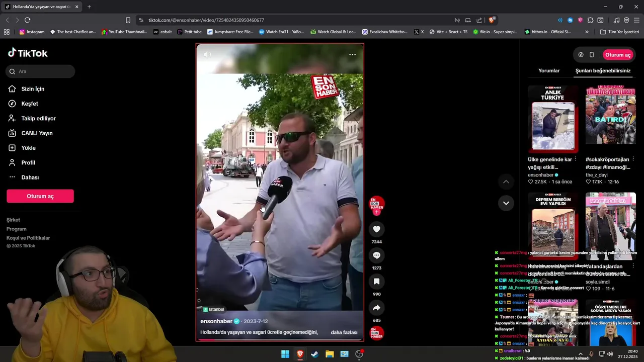644x362 pixels.
Task: Open cobalt bookmark
Action: pyautogui.click(x=163, y=32)
